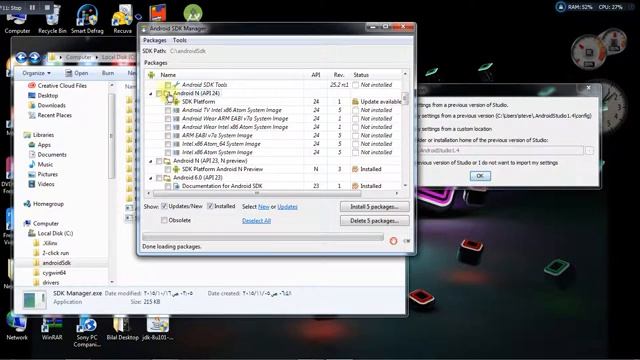Click Delete 5 packages button
This screenshot has height=360, width=640.
click(x=374, y=221)
